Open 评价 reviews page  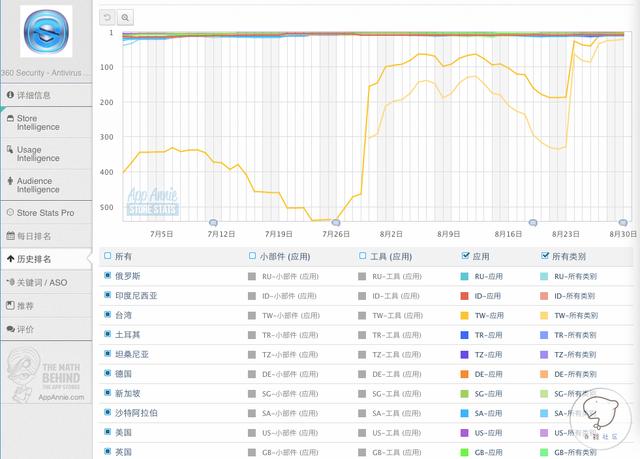tap(45, 329)
